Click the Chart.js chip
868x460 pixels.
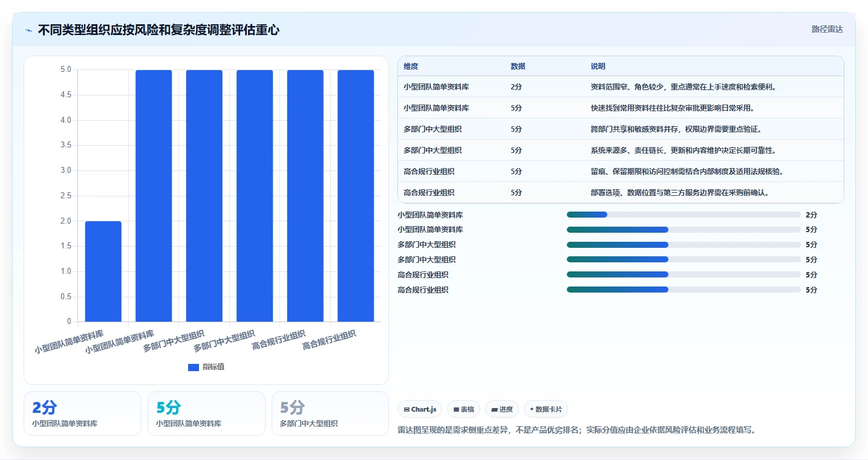(420, 409)
